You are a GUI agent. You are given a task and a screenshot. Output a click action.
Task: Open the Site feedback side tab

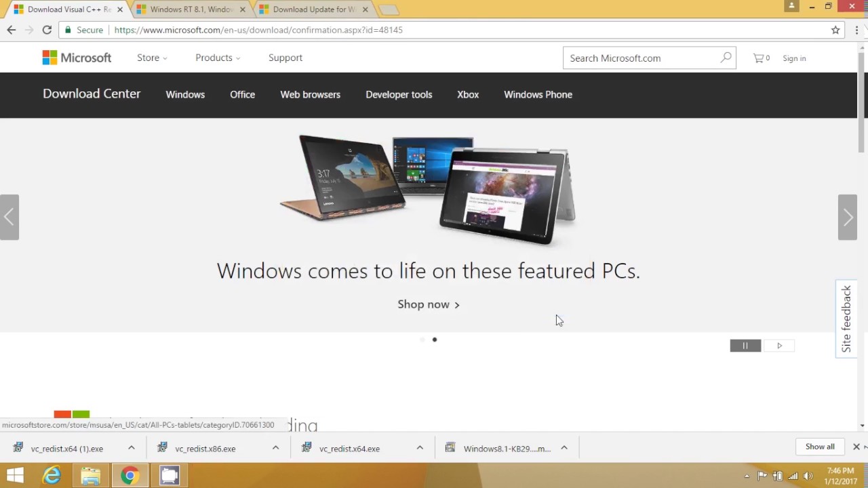point(846,319)
